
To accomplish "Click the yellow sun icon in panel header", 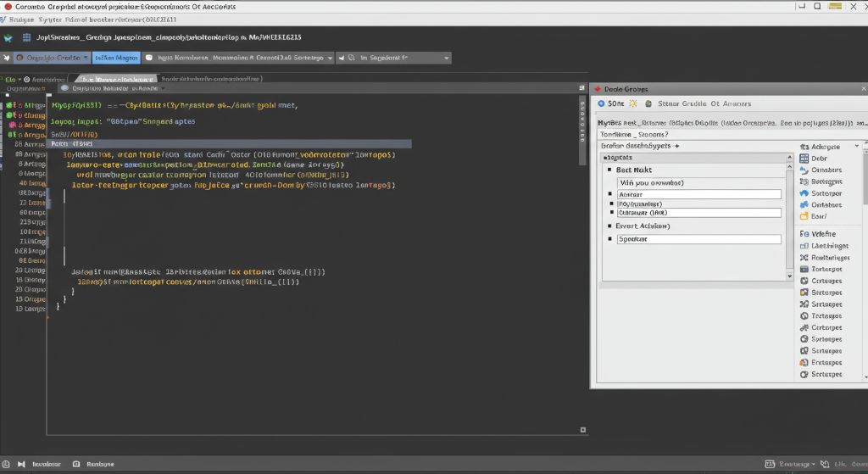I will (632, 103).
